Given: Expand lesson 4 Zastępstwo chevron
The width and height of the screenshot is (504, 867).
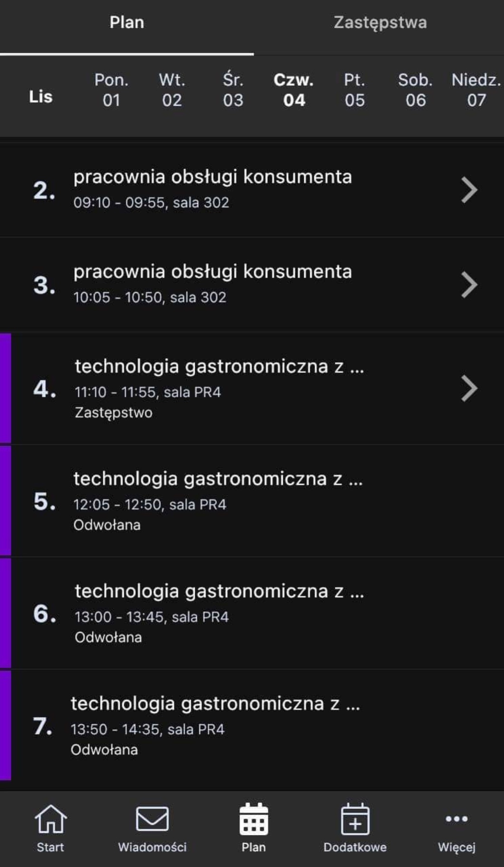Looking at the screenshot, I should pyautogui.click(x=469, y=389).
